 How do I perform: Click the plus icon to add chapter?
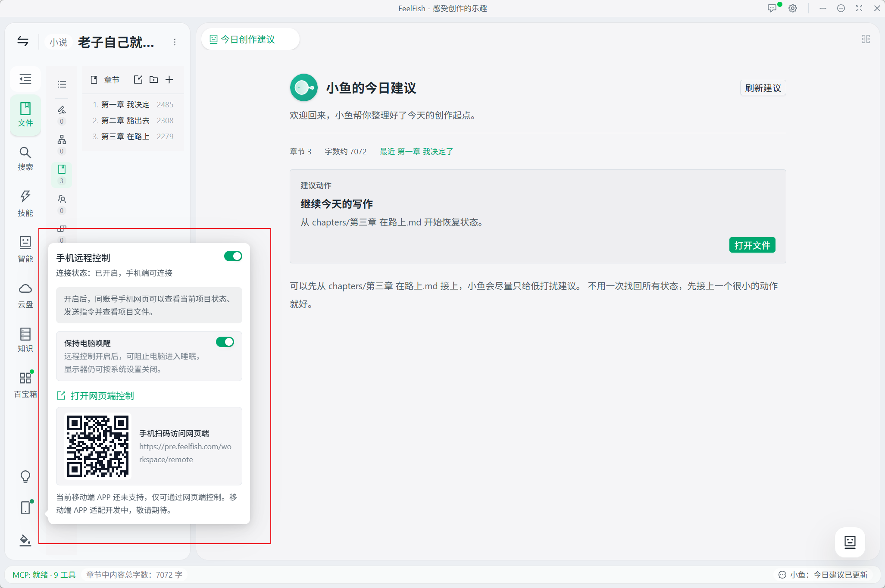point(169,79)
